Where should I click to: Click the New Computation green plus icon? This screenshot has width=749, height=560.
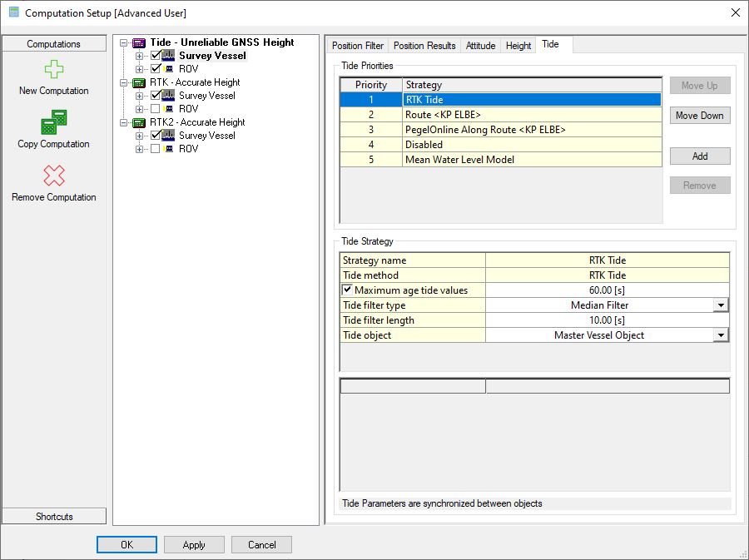(x=54, y=69)
